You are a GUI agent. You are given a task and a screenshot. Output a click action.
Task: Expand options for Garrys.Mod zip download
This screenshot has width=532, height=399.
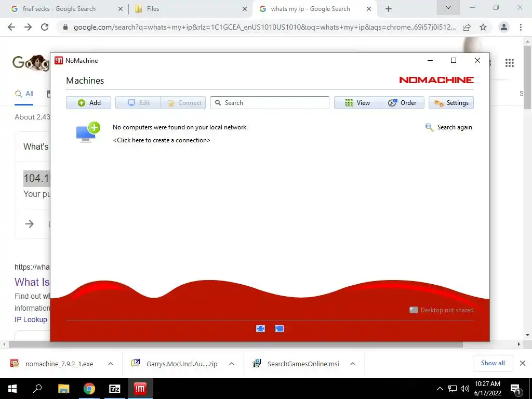tap(232, 364)
